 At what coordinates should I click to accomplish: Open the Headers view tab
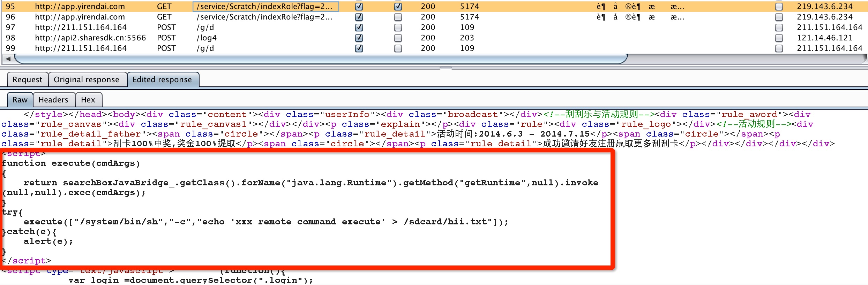point(53,100)
